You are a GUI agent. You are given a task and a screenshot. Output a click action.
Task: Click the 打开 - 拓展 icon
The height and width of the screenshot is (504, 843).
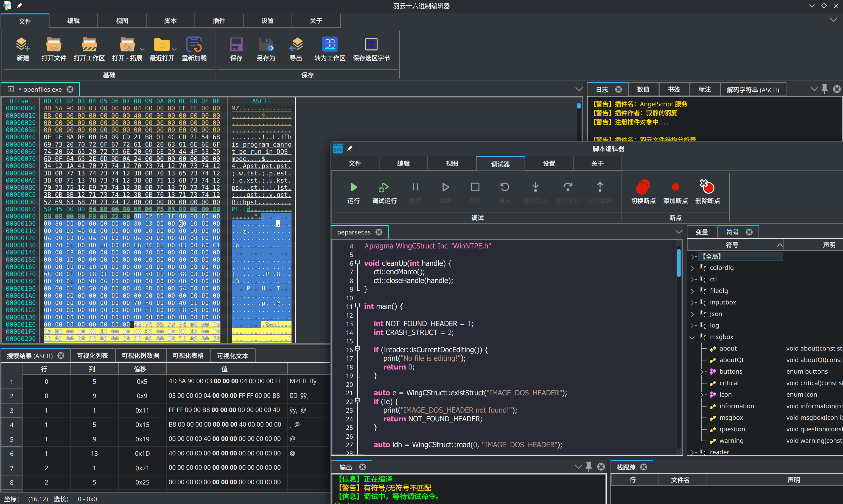(127, 44)
